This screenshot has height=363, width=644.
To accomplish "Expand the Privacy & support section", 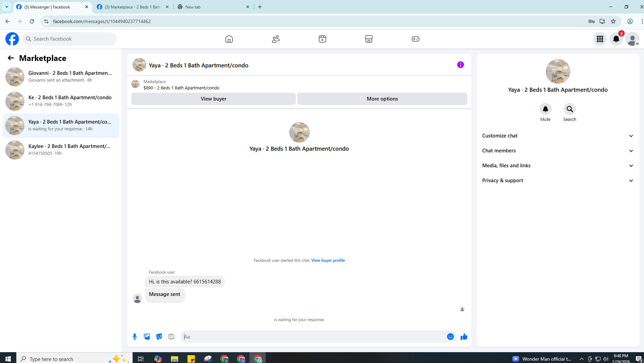I will (x=558, y=180).
